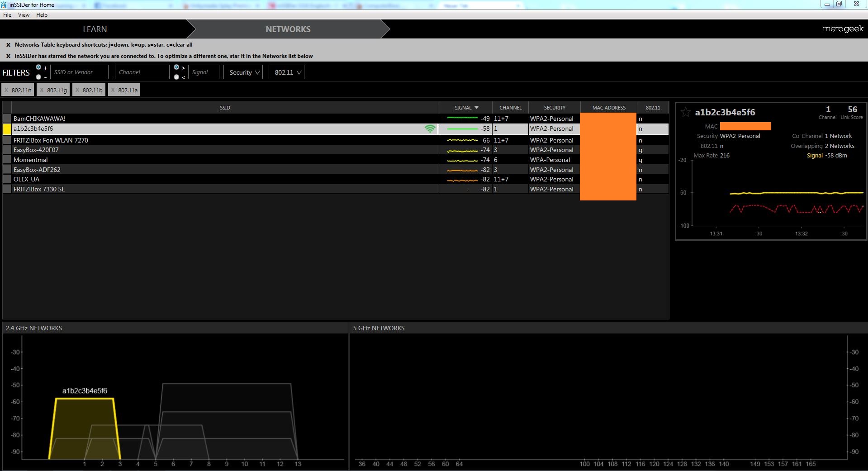Toggle star box for EasyBox-420F07
The width and height of the screenshot is (868, 471).
[x=7, y=150]
